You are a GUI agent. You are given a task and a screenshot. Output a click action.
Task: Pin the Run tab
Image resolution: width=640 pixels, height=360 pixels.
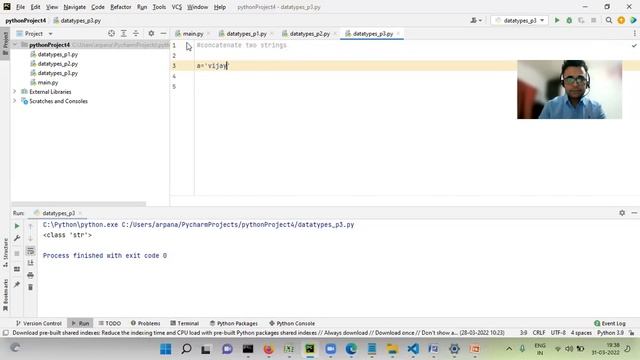click(17, 284)
